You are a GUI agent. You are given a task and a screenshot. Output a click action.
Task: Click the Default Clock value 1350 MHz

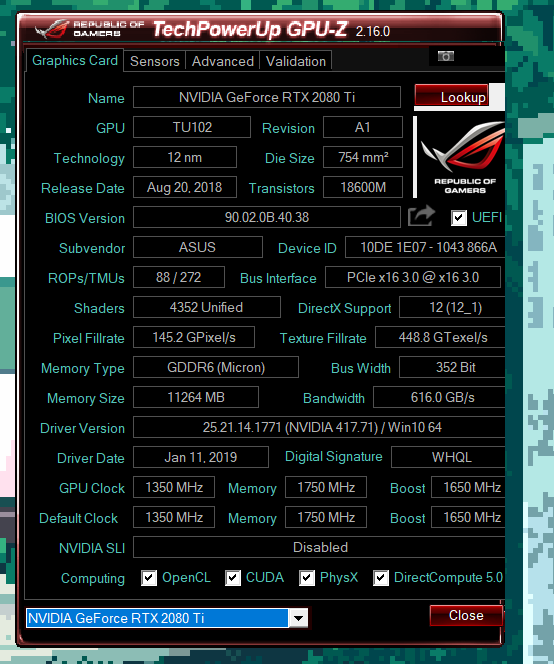[174, 517]
